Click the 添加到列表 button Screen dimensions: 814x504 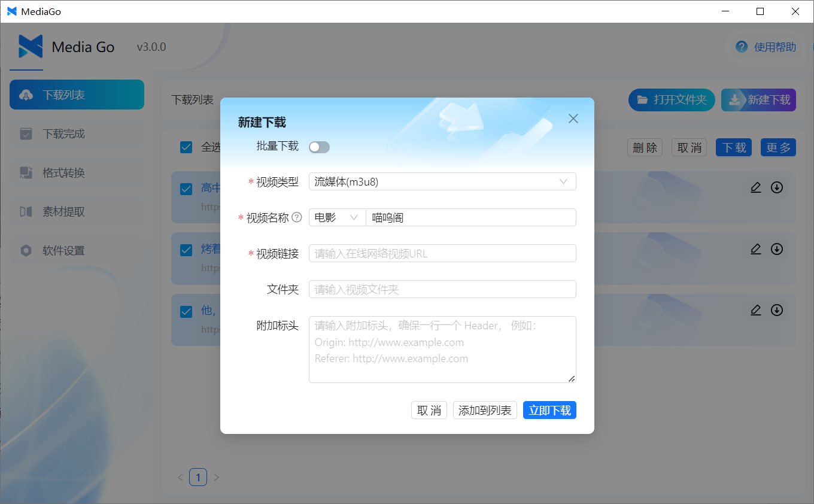click(x=485, y=410)
